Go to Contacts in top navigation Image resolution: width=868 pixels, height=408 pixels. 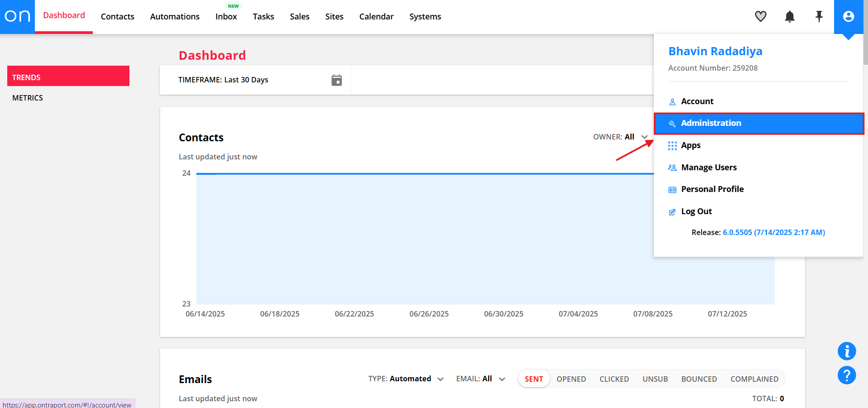[118, 17]
